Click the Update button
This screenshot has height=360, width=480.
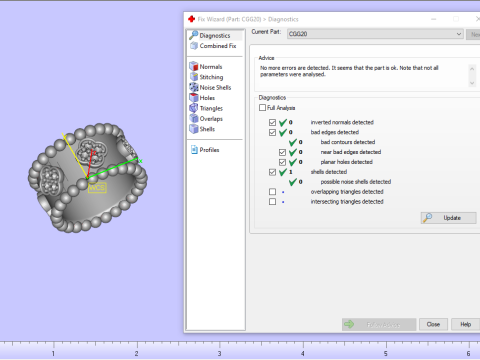(x=448, y=218)
